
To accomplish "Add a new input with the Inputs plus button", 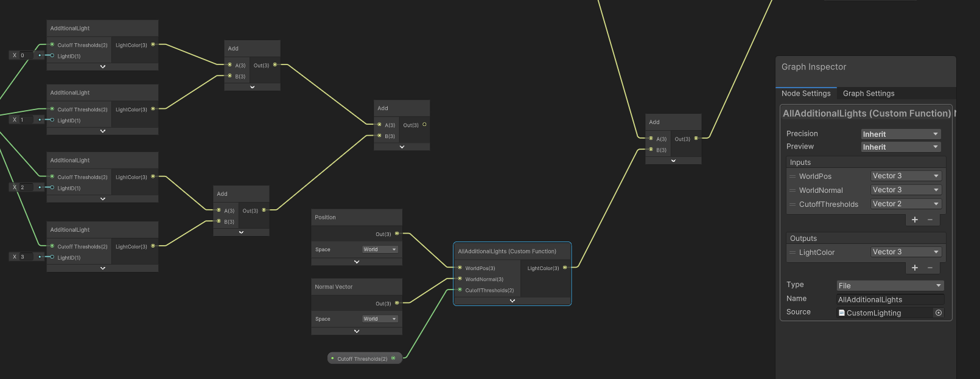I will [x=914, y=220].
